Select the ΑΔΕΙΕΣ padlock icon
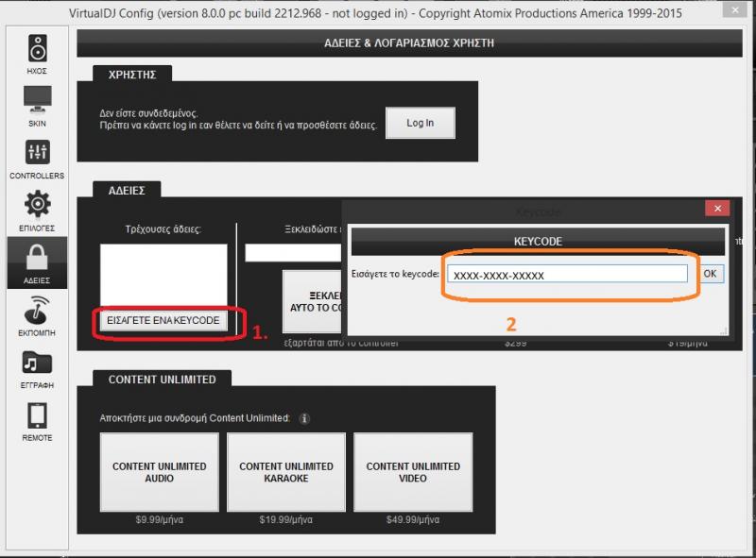This screenshot has width=756, height=558. (x=37, y=258)
